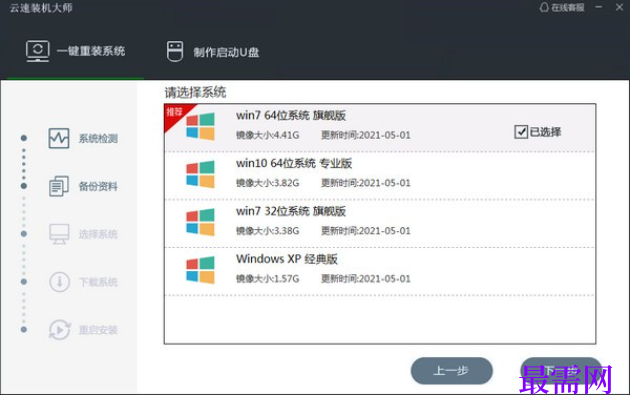Click the reinstall system monitor icon
Image resolution: width=631 pixels, height=411 pixels.
[38, 51]
